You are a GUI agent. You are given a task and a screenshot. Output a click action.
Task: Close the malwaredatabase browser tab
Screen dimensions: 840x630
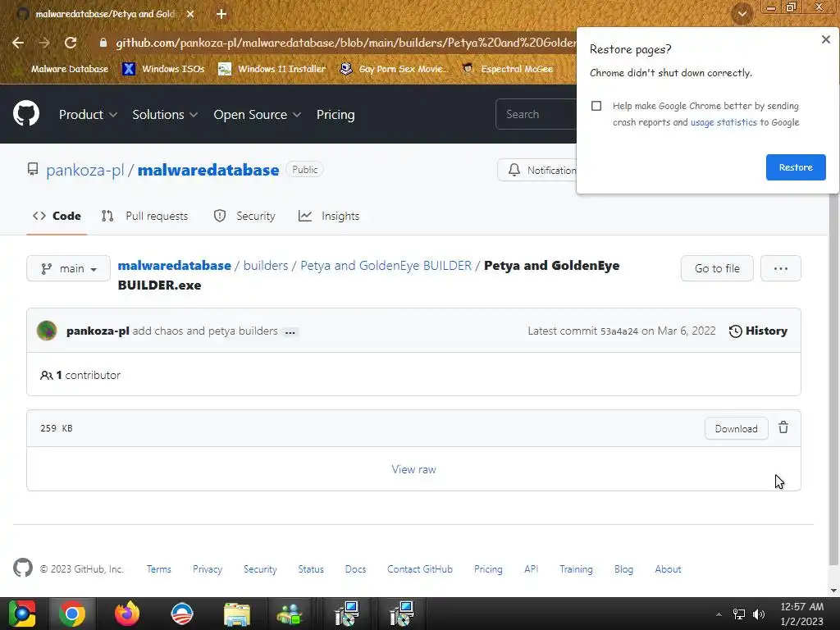pos(190,14)
